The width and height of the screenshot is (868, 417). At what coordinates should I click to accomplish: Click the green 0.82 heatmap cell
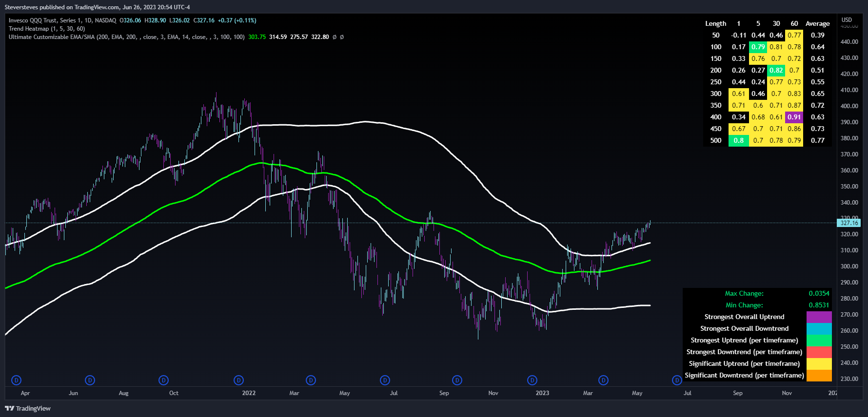[x=776, y=70]
